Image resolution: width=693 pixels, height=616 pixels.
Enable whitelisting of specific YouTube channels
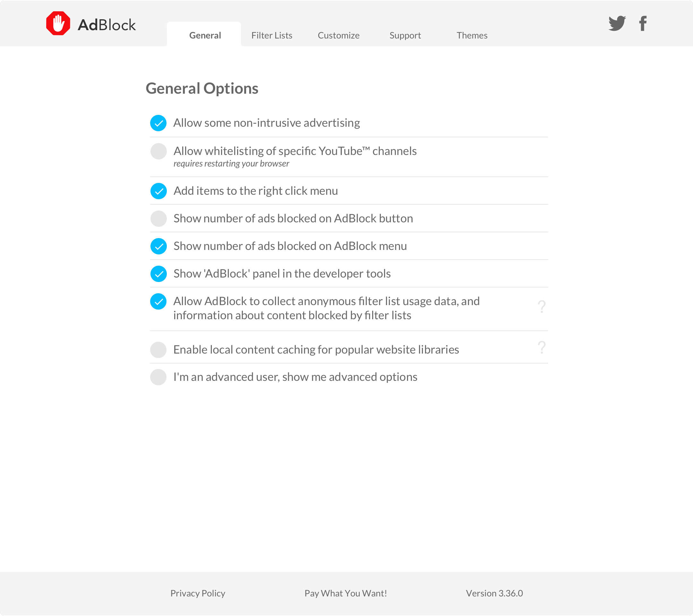(x=158, y=151)
